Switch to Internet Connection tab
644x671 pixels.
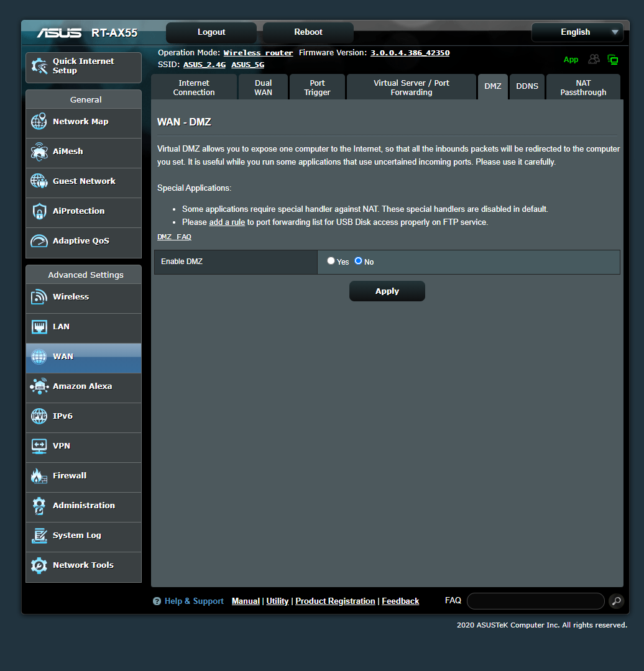coord(194,88)
